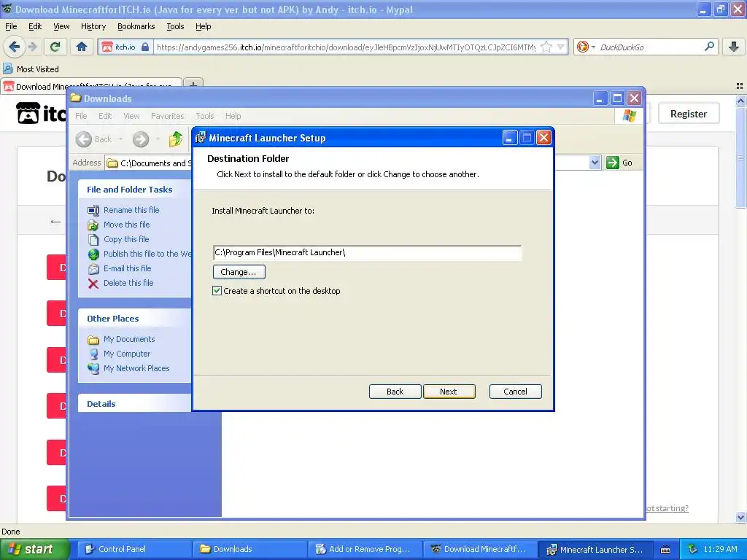
Task: Click Back in the Minecraft Launcher Setup
Action: [395, 392]
